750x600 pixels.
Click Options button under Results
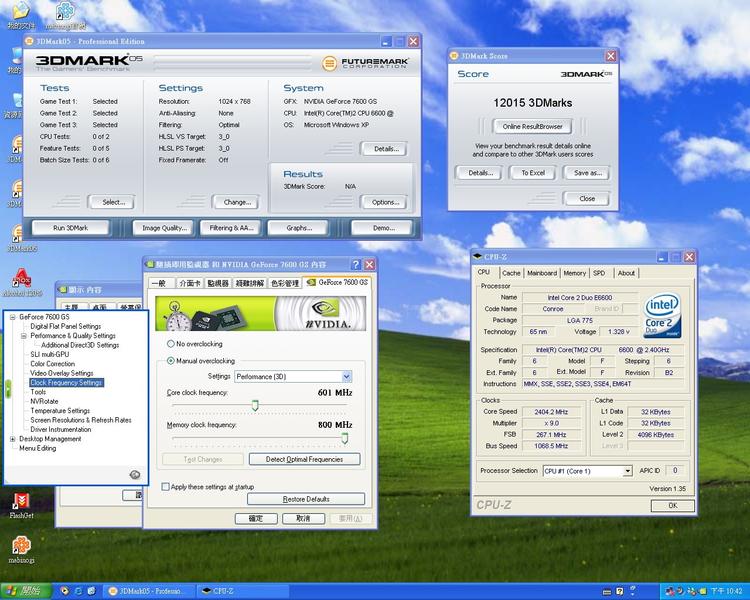click(x=385, y=202)
